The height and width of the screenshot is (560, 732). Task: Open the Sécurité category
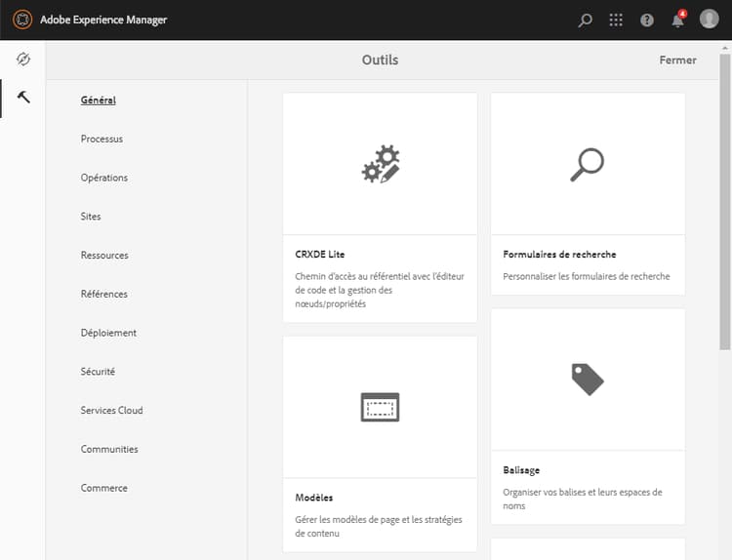click(98, 372)
